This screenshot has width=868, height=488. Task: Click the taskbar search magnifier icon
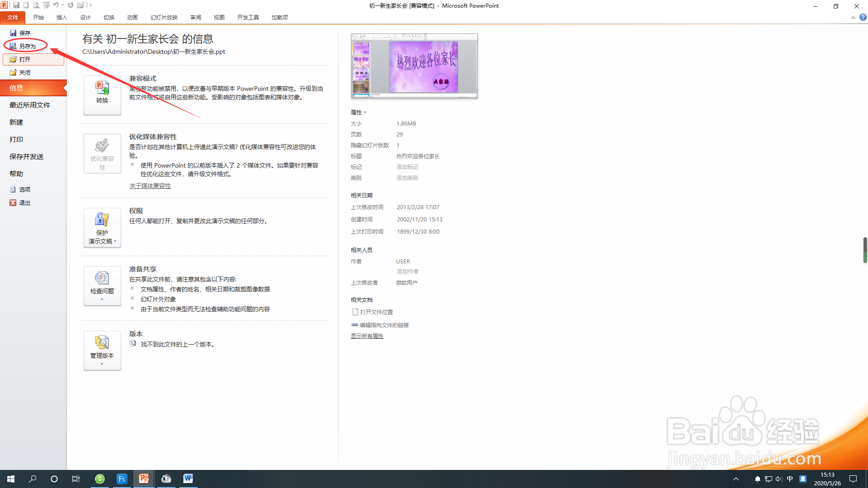tap(33, 479)
